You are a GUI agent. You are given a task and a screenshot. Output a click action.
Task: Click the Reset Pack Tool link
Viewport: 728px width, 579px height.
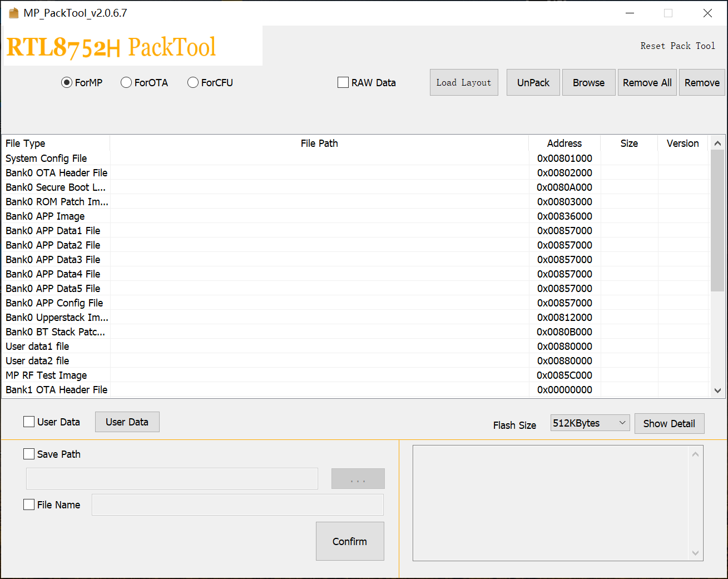click(677, 46)
